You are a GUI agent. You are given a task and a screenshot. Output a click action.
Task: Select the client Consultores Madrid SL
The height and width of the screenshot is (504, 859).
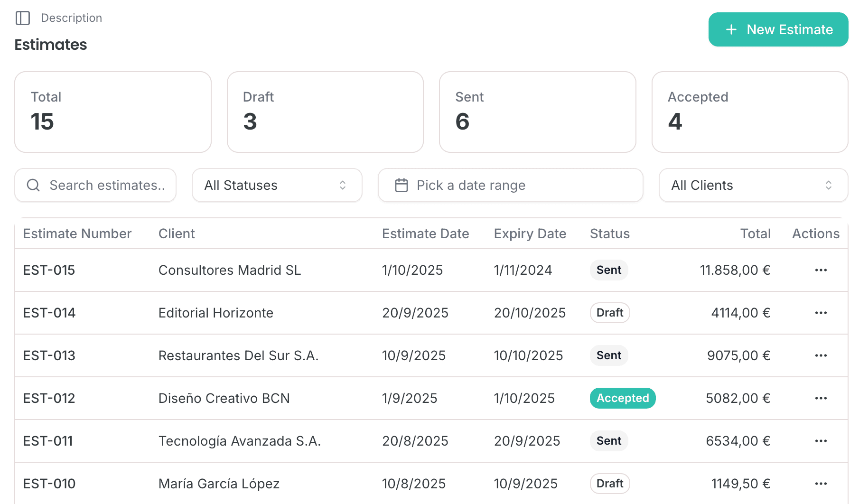230,270
